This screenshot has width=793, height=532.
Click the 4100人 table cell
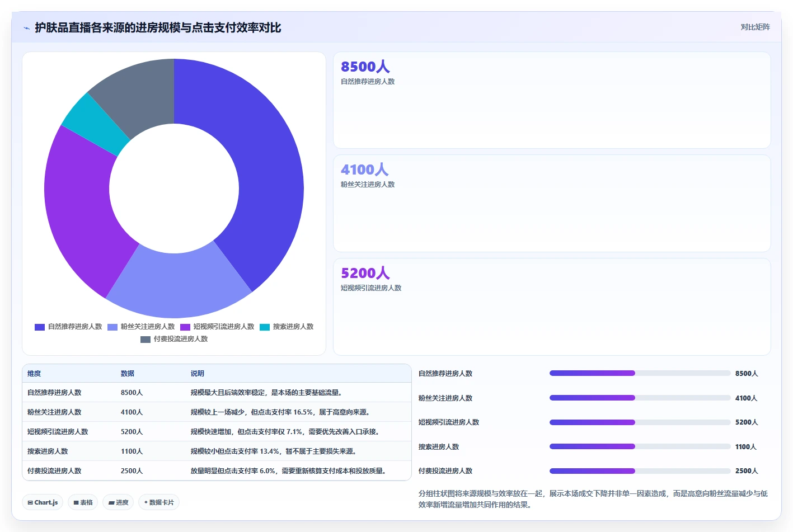pyautogui.click(x=132, y=412)
